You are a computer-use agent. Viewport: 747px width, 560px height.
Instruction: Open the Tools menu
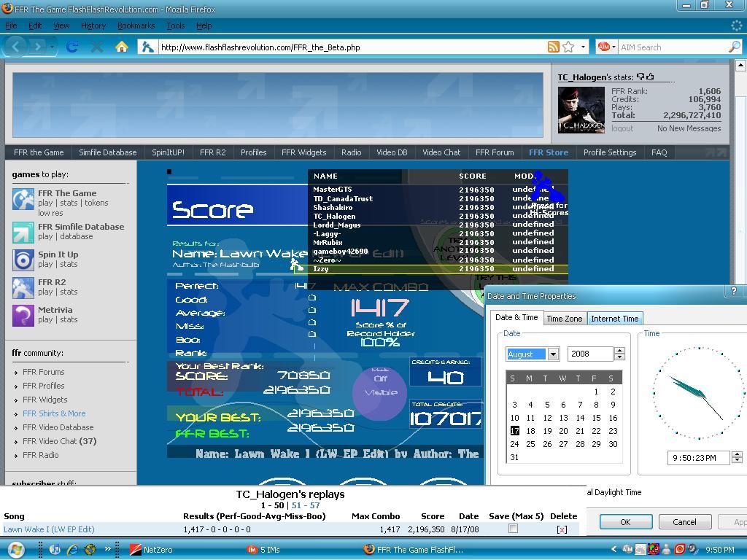tap(175, 26)
